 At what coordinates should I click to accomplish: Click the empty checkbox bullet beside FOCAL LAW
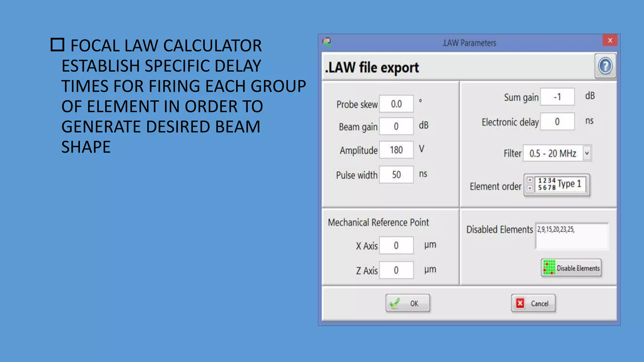click(x=58, y=45)
